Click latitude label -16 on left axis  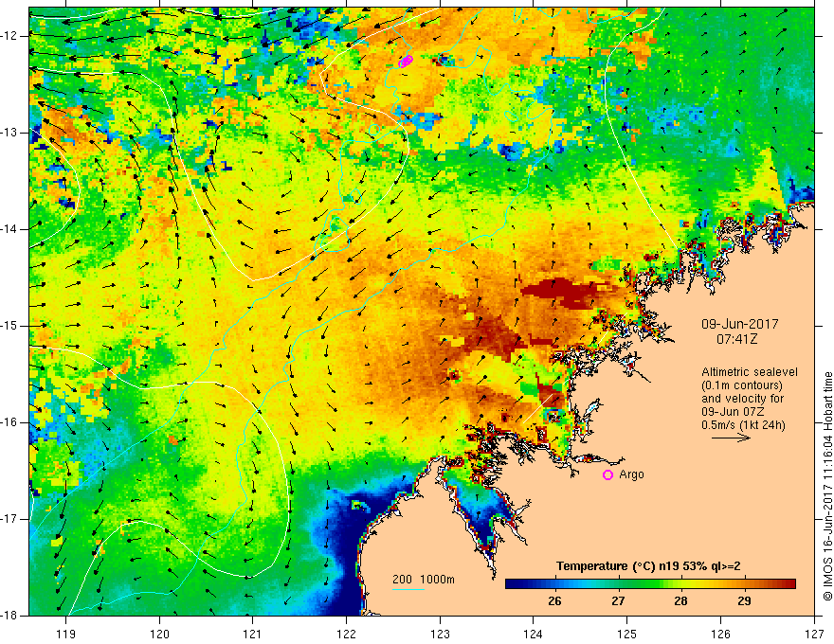point(9,422)
